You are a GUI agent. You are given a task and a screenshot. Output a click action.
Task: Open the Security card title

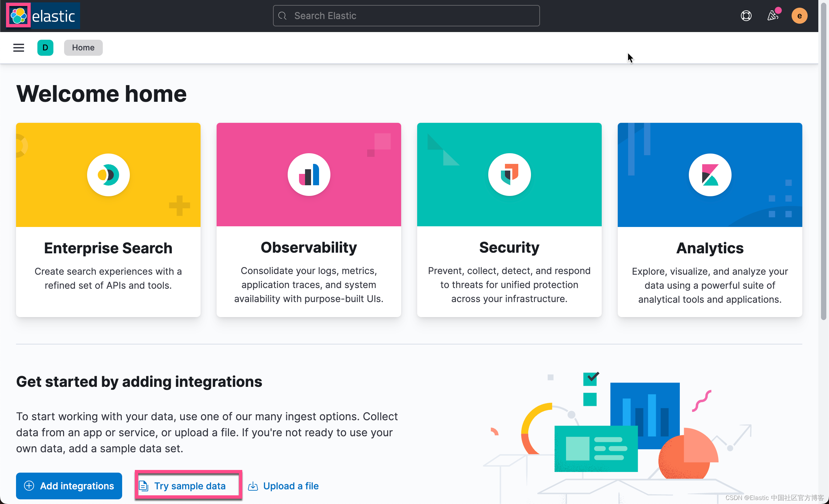click(509, 247)
